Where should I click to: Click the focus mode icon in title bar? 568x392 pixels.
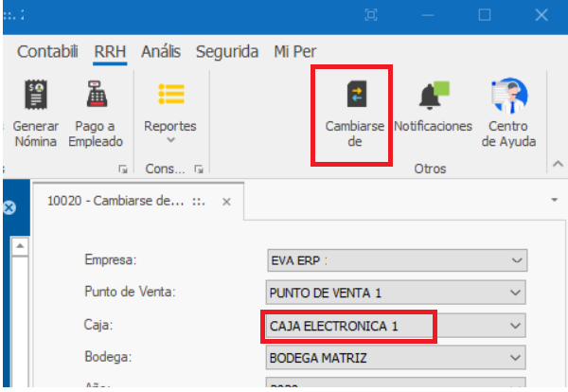pos(372,15)
